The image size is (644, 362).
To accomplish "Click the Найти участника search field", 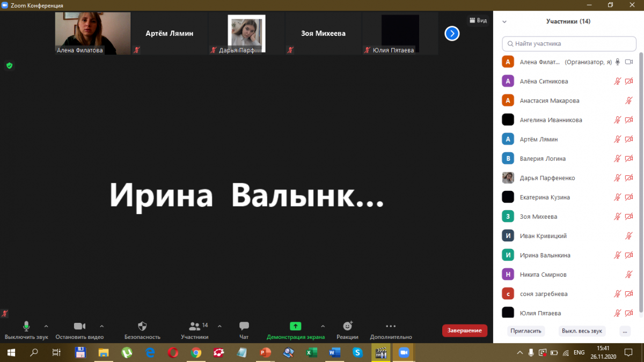I will [x=569, y=43].
